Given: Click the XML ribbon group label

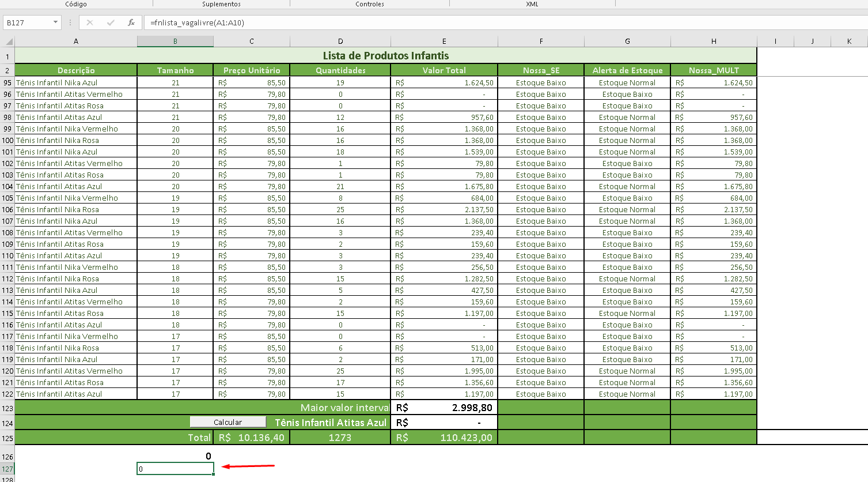Looking at the screenshot, I should coord(532,4).
